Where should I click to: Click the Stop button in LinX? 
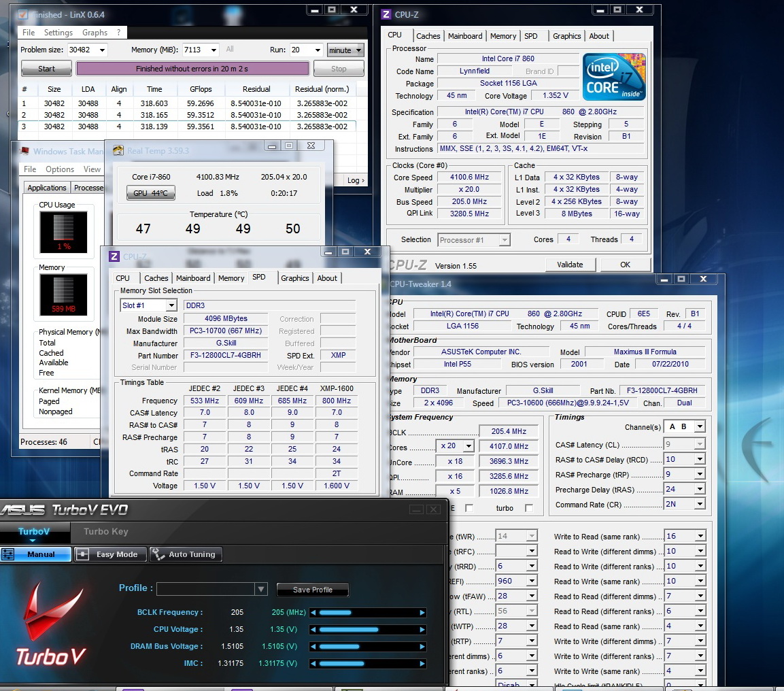(339, 69)
